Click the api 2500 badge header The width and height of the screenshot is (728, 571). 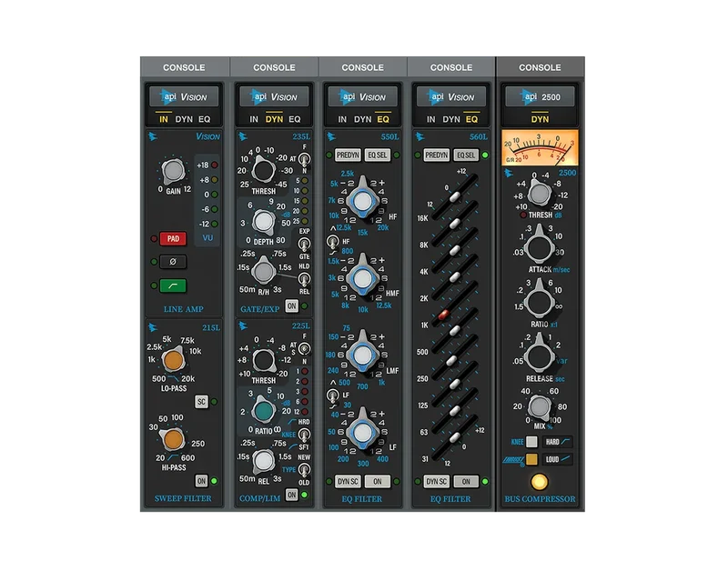tap(540, 97)
